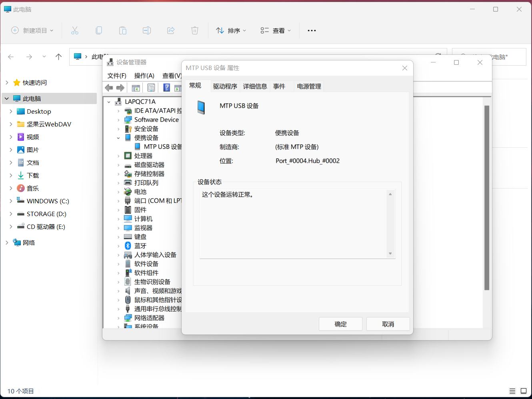Open the 排序 sort dropdown
The image size is (532, 399).
[x=231, y=30]
